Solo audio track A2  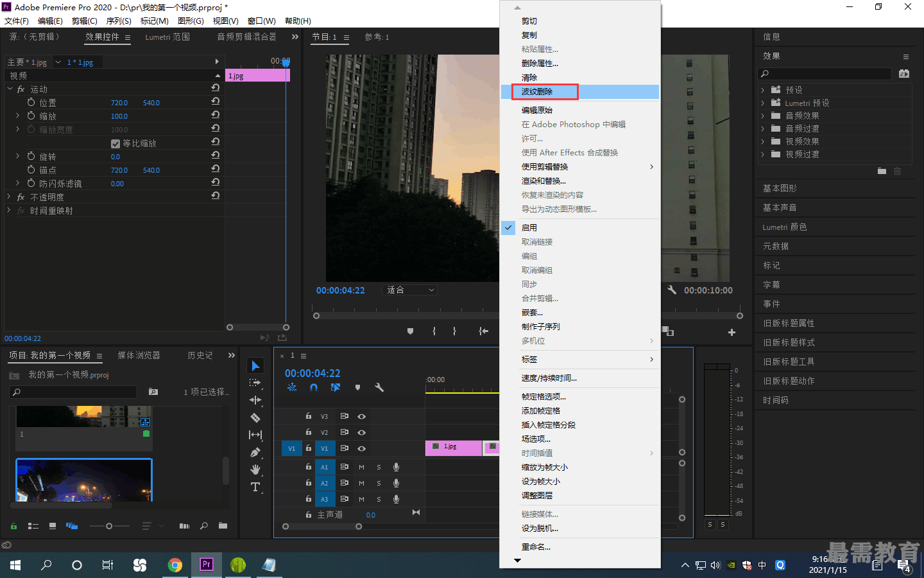click(379, 483)
